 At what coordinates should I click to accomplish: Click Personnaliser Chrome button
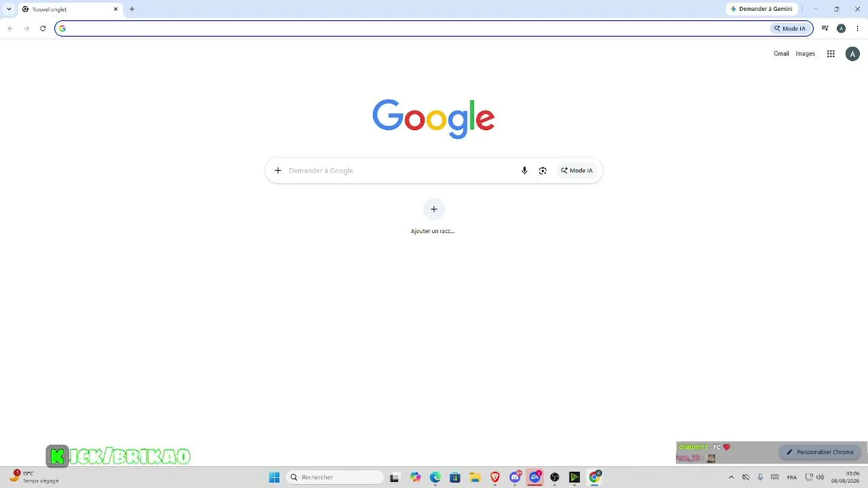[820, 452]
